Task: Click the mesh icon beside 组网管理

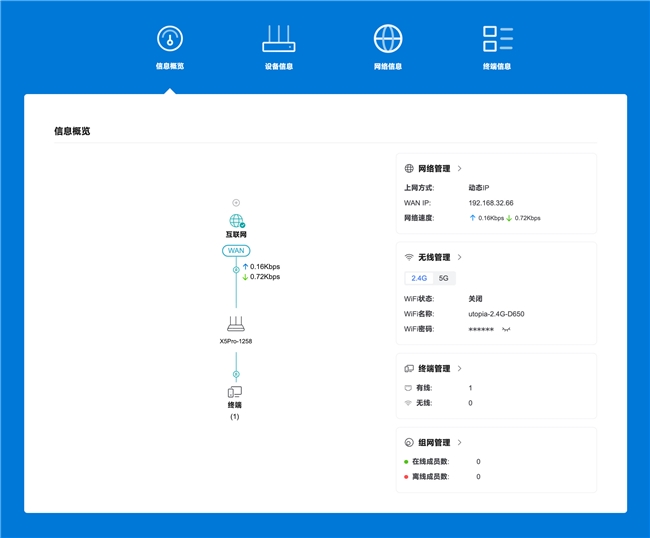Action: (x=409, y=442)
